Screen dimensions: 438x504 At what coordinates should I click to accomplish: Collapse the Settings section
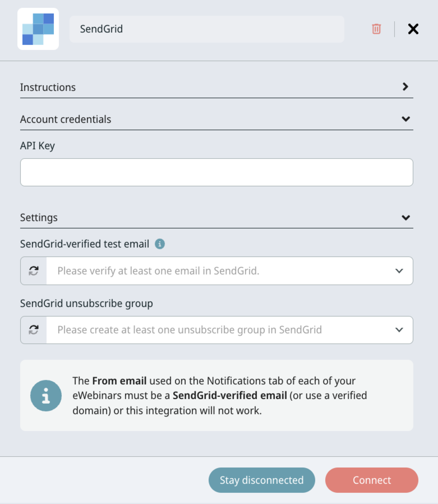406,217
